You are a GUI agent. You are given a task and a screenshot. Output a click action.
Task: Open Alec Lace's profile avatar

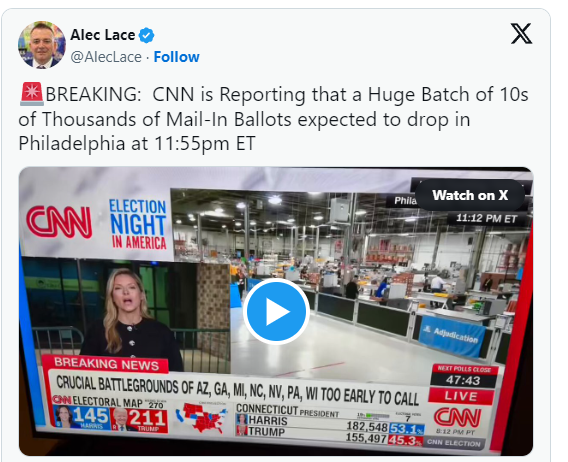(x=42, y=45)
